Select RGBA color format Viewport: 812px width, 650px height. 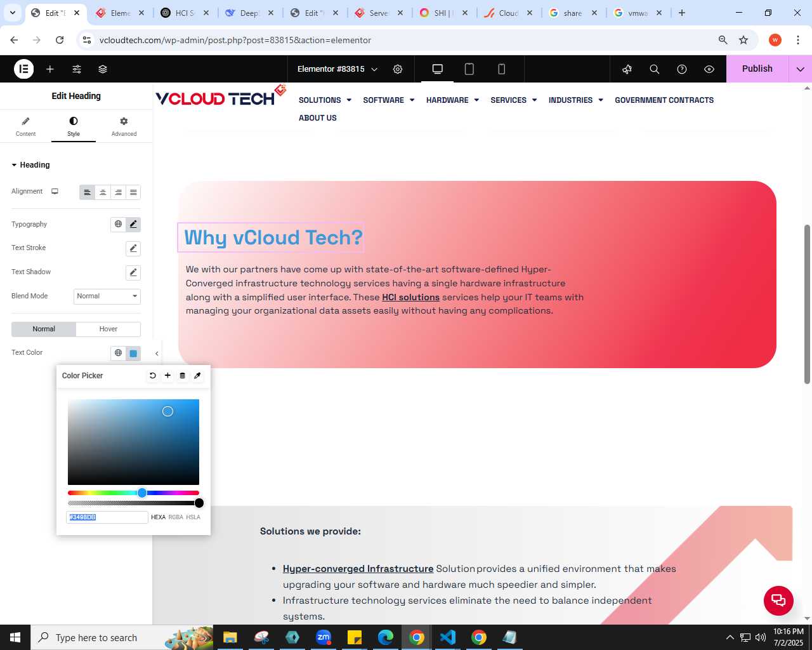pos(176,517)
